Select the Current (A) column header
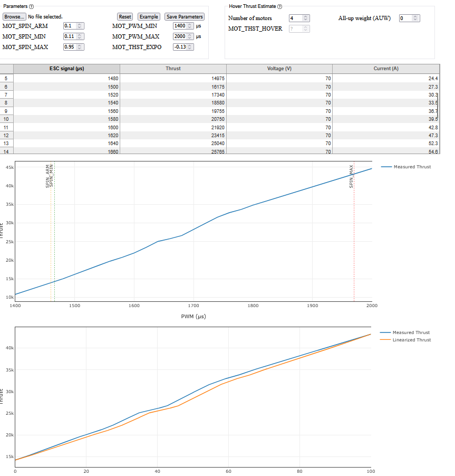This screenshot has width=455, height=476. [x=386, y=69]
